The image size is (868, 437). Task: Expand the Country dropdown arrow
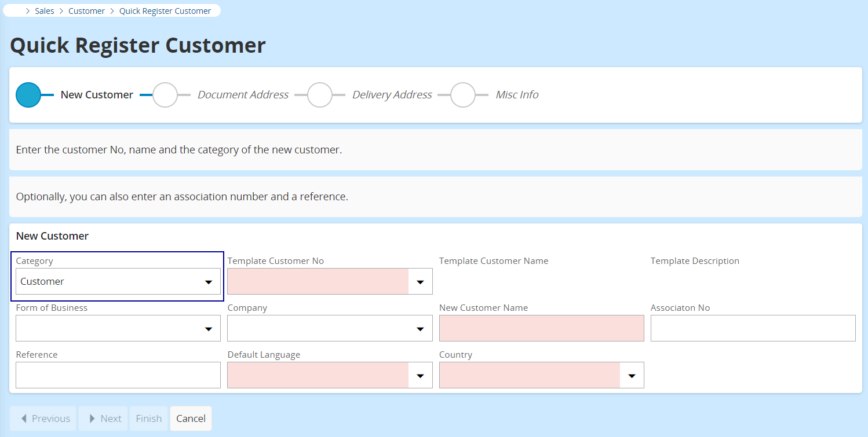click(632, 376)
